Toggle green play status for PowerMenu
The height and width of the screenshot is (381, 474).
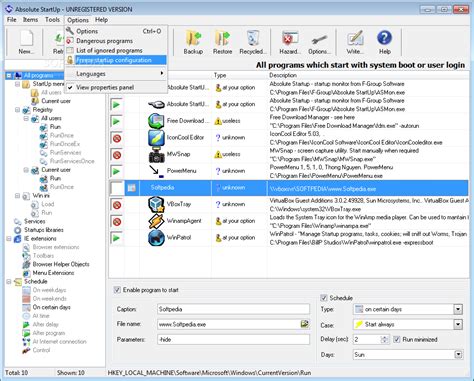click(116, 171)
